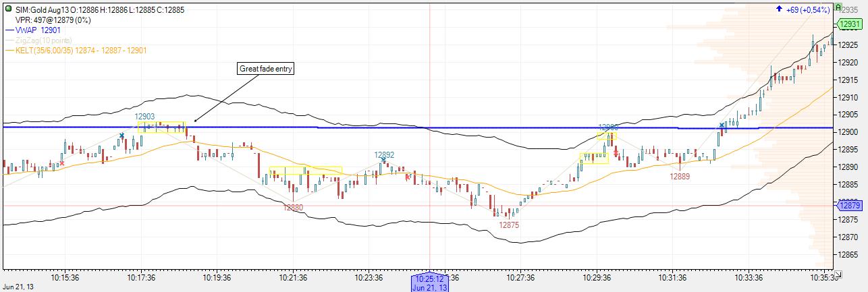Click the 10:29:36 time axis label
The image size is (868, 292).
(x=597, y=277)
